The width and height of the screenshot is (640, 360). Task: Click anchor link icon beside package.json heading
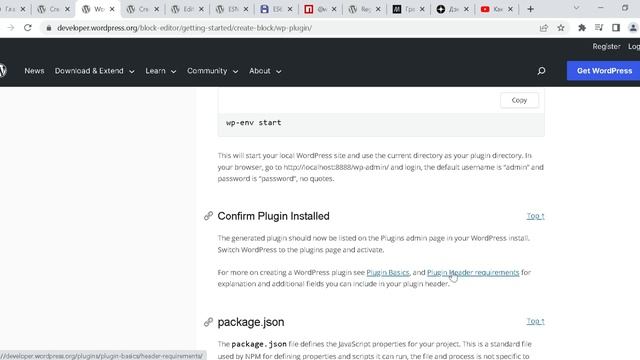(208, 322)
